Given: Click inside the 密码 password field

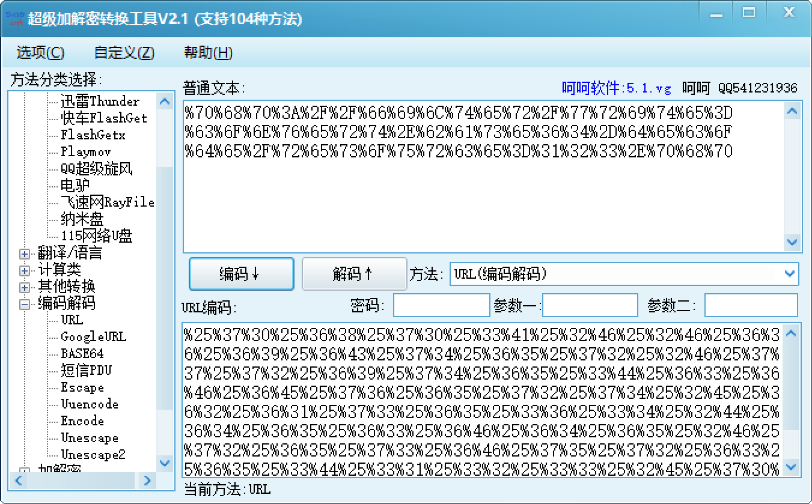Looking at the screenshot, I should pyautogui.click(x=441, y=305).
